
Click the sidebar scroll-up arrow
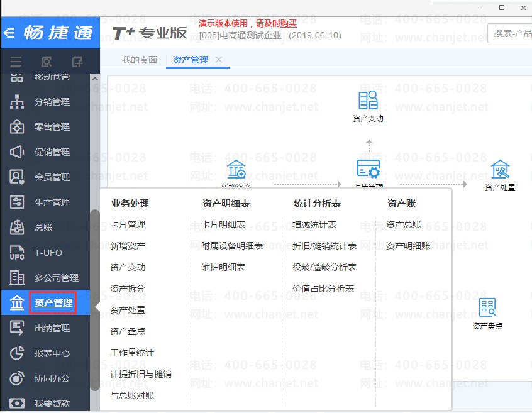coord(95,79)
